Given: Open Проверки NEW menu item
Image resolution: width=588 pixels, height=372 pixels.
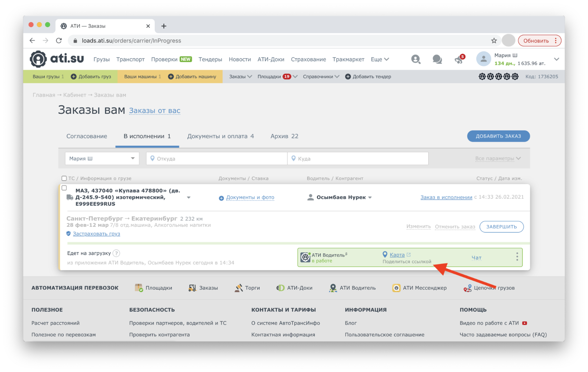Looking at the screenshot, I should click(x=171, y=59).
